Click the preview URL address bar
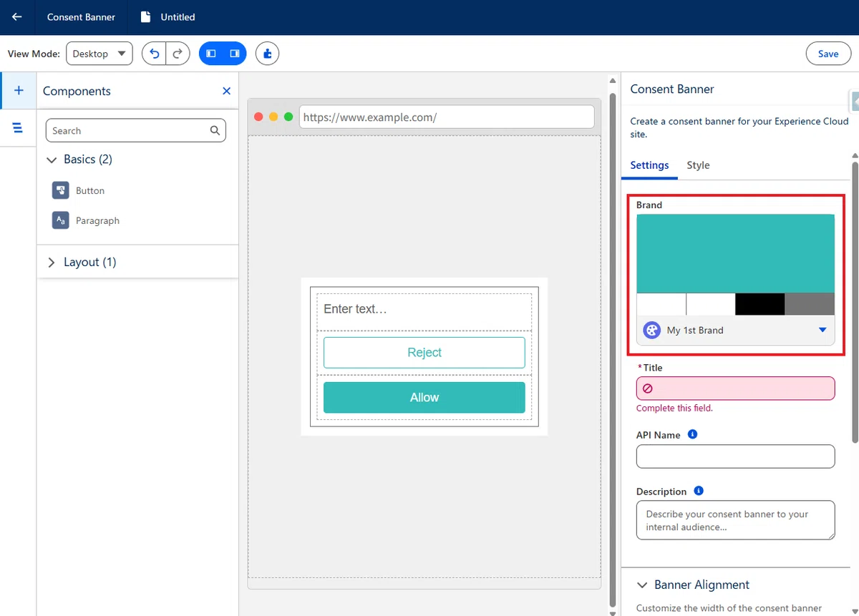Image resolution: width=859 pixels, height=616 pixels. coord(447,117)
